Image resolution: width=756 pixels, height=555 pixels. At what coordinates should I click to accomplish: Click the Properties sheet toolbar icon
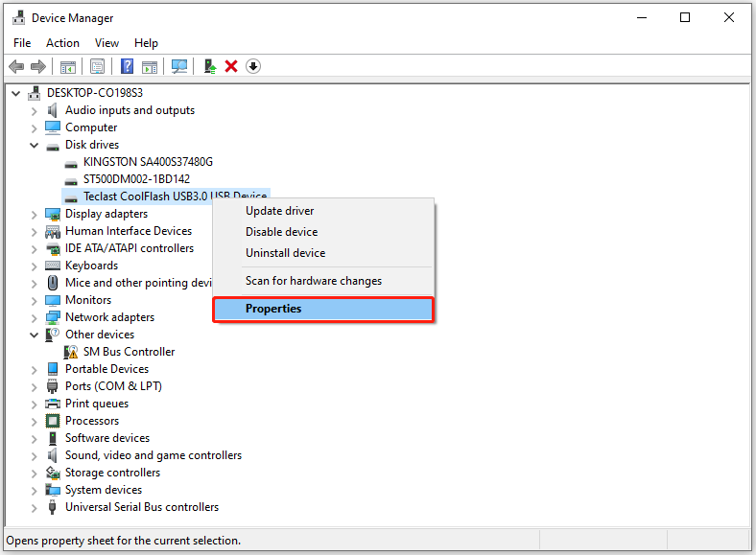(x=98, y=66)
